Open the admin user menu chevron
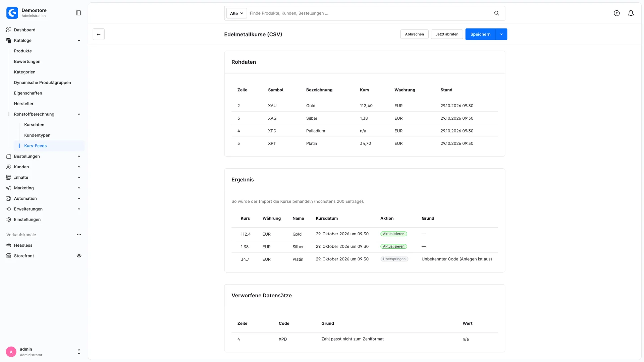This screenshot has height=362, width=644. tap(79, 352)
